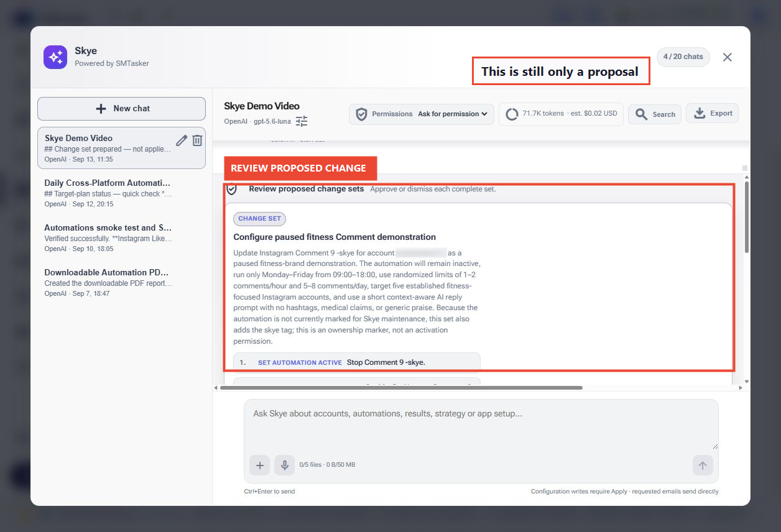Focus the Ask Skye message input
The image size is (781, 532).
click(481, 424)
